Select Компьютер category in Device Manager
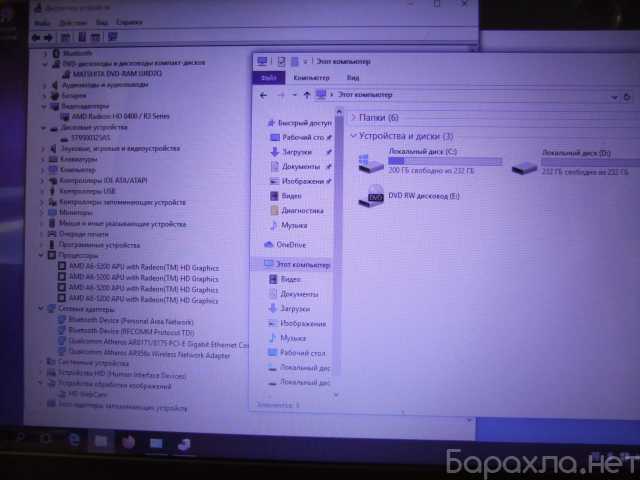 (x=77, y=170)
